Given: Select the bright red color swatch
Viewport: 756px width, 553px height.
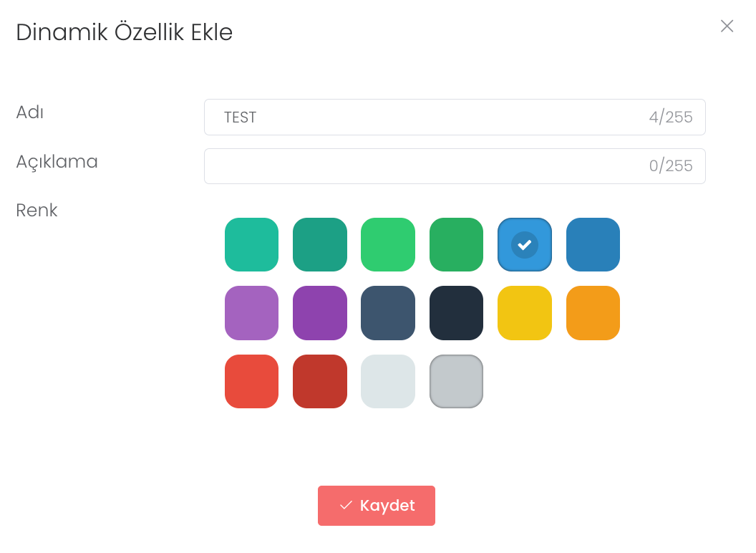Looking at the screenshot, I should (x=251, y=381).
